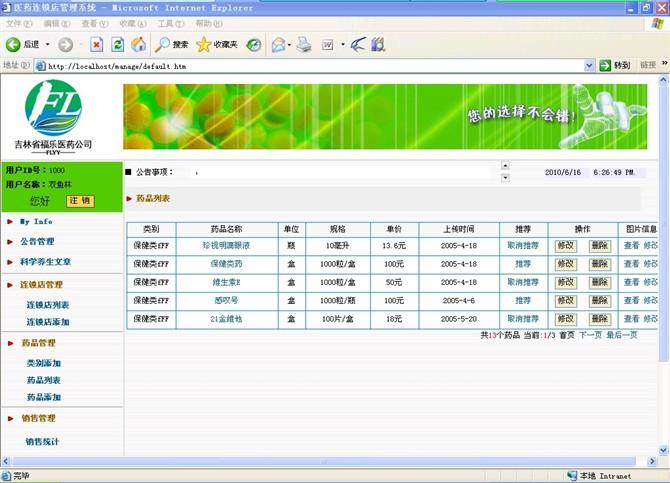Image resolution: width=670 pixels, height=483 pixels.
Task: Toggle 推荐 for 保健类药 row
Action: pos(523,264)
